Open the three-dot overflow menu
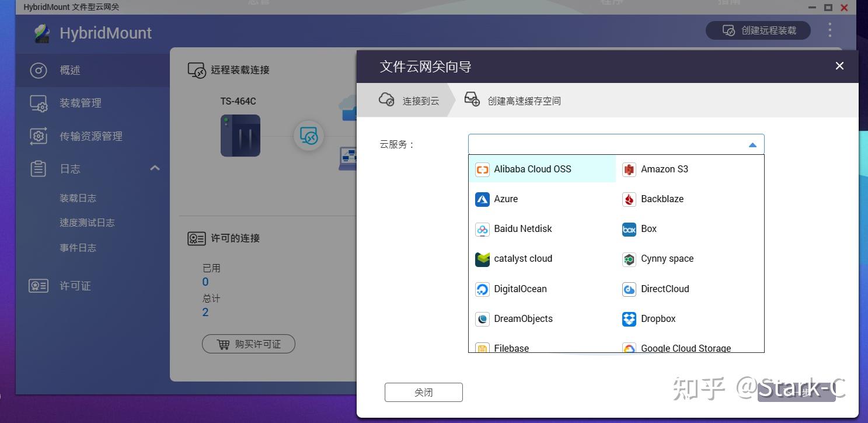This screenshot has width=868, height=423. (829, 30)
